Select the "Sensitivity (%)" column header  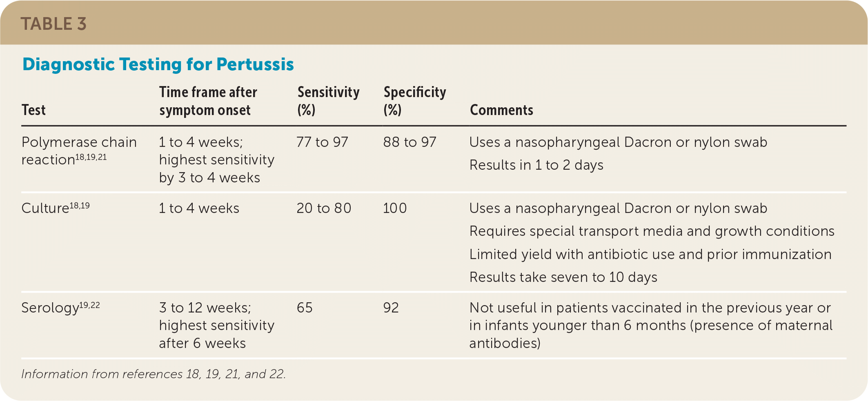coord(328,101)
